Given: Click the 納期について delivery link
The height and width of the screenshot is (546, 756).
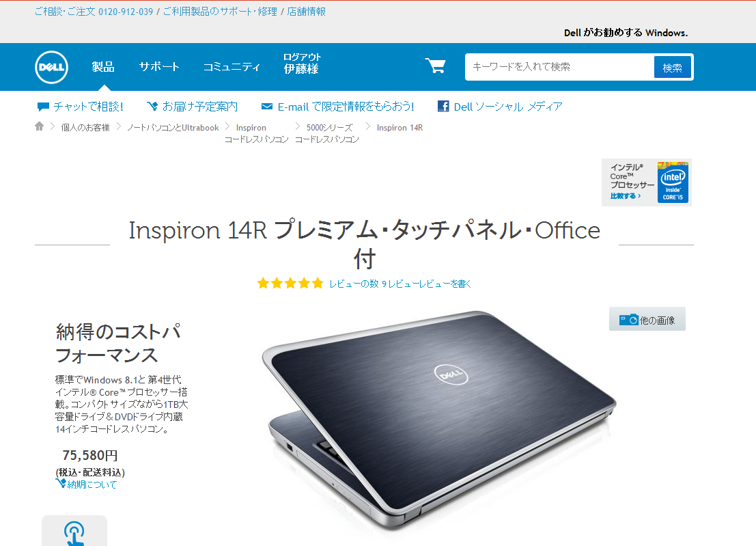Looking at the screenshot, I should (92, 484).
